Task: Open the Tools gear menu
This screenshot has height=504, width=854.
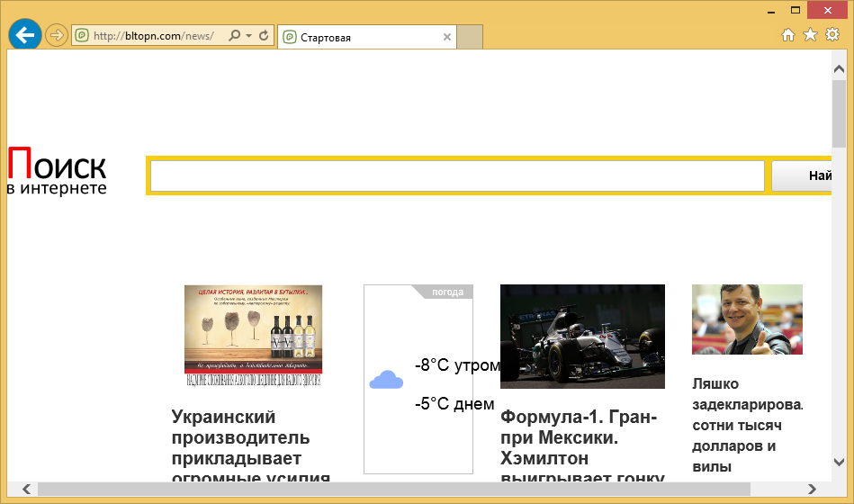Action: point(832,35)
